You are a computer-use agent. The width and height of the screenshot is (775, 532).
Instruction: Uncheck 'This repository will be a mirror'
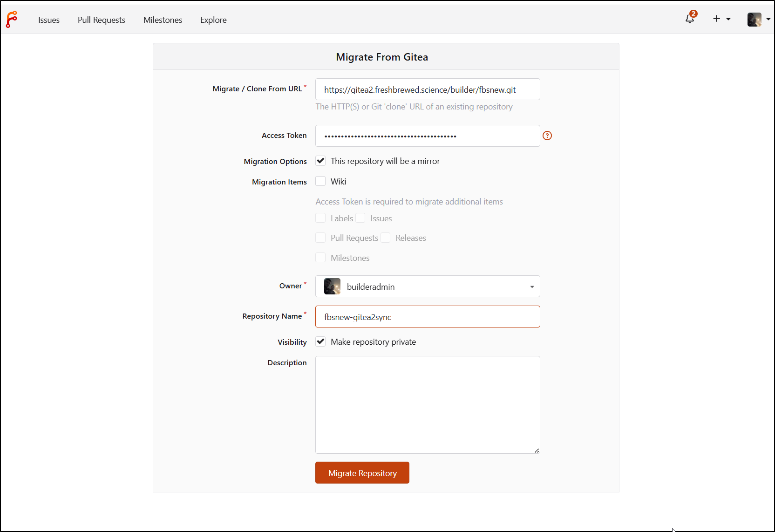click(x=320, y=161)
